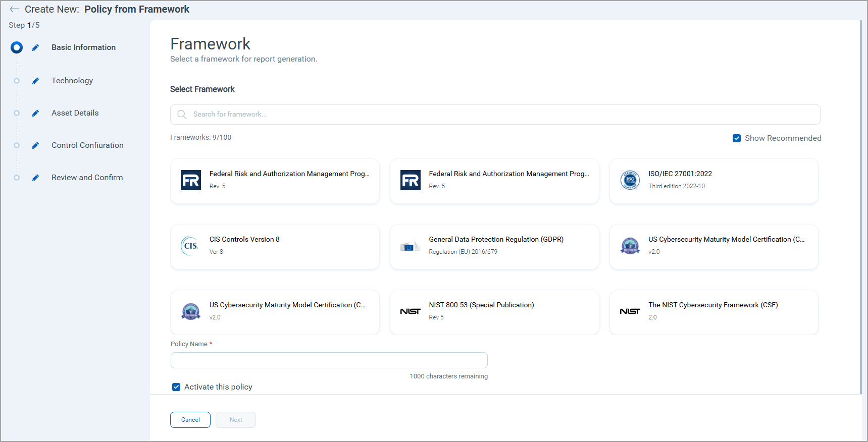This screenshot has width=868, height=442.
Task: Select the Basic Information step indicator
Action: pyautogui.click(x=17, y=47)
